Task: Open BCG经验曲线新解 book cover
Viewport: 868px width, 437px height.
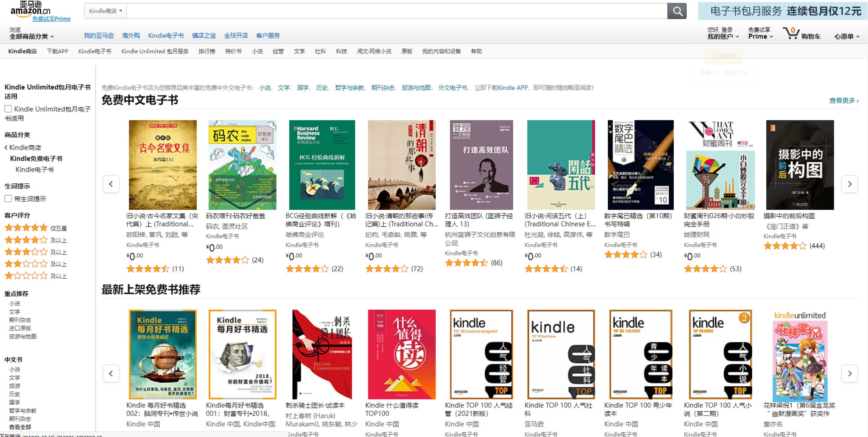Action: (322, 165)
